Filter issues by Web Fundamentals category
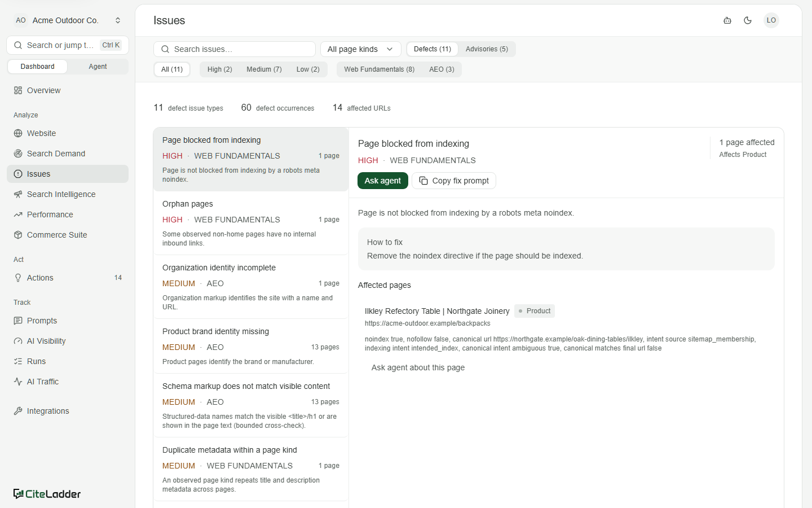This screenshot has height=508, width=812. (379, 69)
